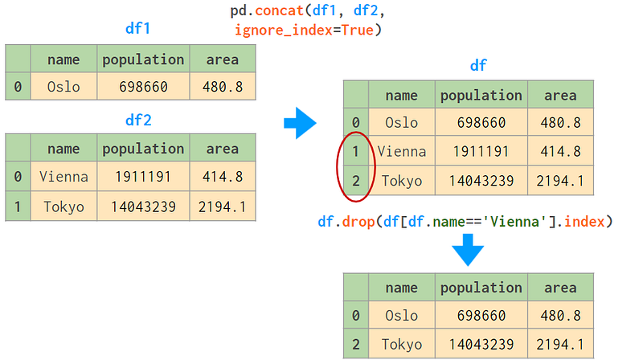Click 'name' header in final dropped-result table
The width and height of the screenshot is (643, 364).
click(401, 287)
